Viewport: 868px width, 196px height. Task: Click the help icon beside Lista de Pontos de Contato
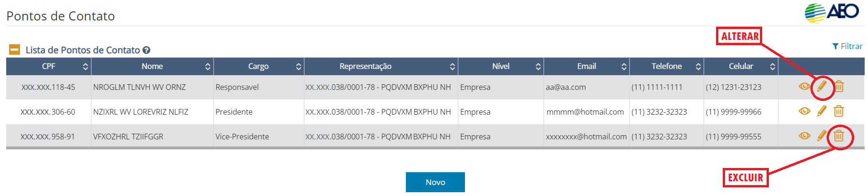tap(147, 50)
